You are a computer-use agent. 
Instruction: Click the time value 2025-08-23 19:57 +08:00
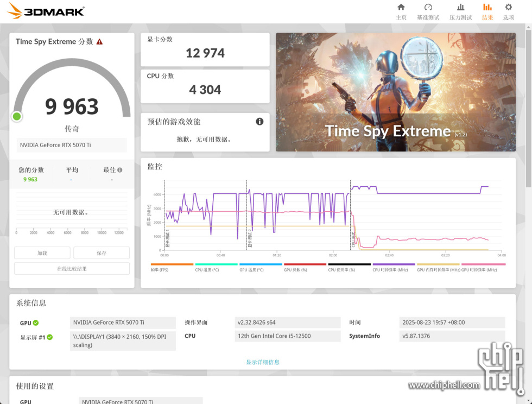click(452, 323)
